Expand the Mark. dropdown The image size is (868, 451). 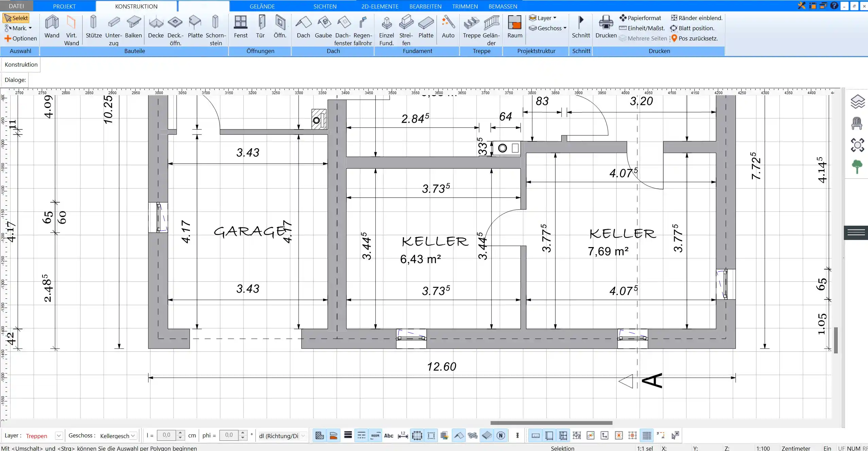[x=18, y=28]
